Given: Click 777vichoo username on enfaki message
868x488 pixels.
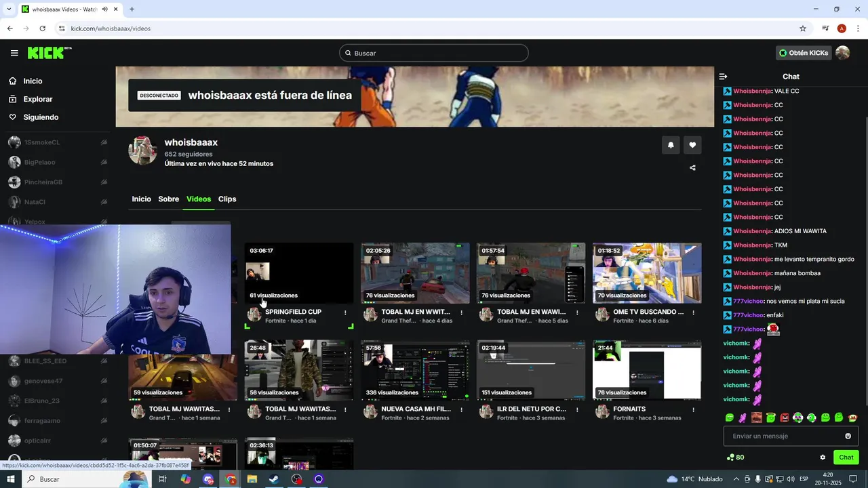Looking at the screenshot, I should tap(748, 315).
